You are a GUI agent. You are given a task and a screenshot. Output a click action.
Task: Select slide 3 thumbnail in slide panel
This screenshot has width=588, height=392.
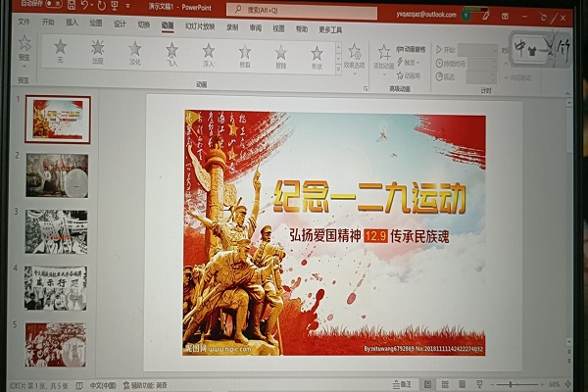[x=57, y=231]
